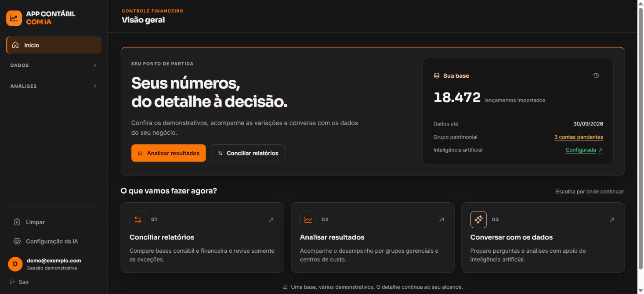Click the Dados até label
Image resolution: width=644 pixels, height=294 pixels.
(445, 124)
